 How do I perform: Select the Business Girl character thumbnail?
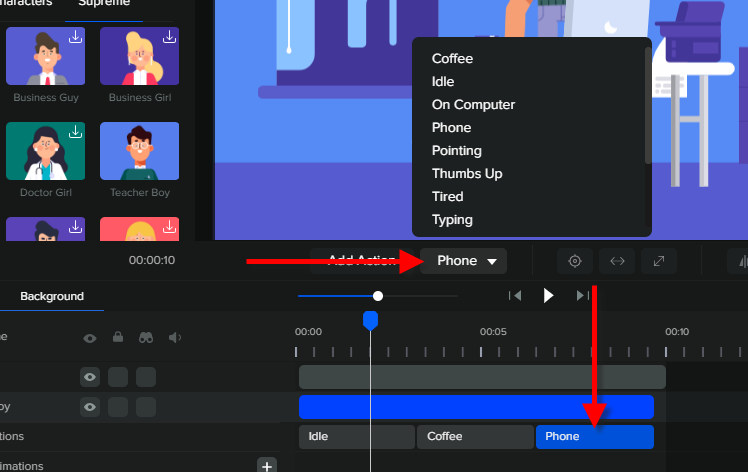point(139,56)
